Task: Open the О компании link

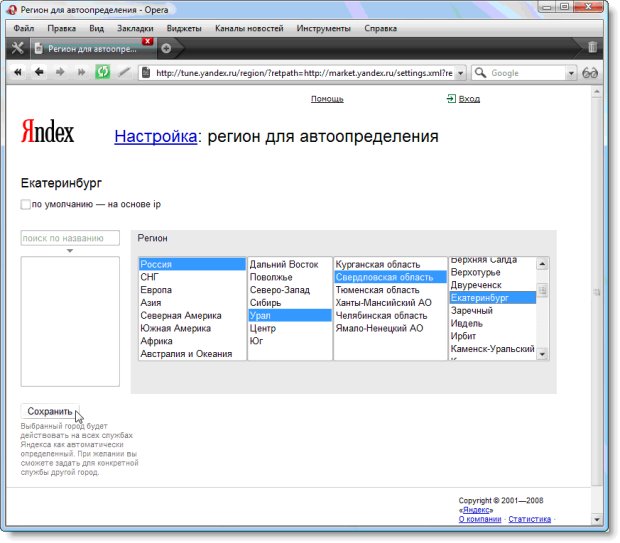Action: click(480, 519)
